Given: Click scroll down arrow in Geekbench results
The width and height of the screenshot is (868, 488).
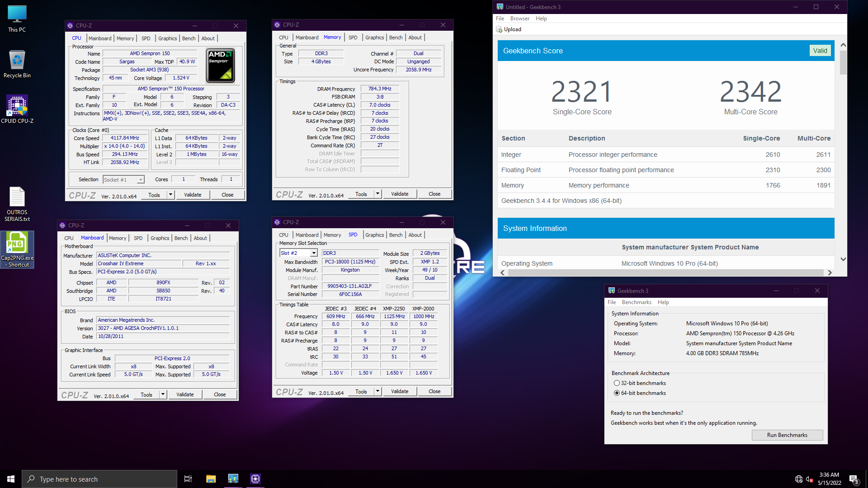Looking at the screenshot, I should (x=843, y=259).
